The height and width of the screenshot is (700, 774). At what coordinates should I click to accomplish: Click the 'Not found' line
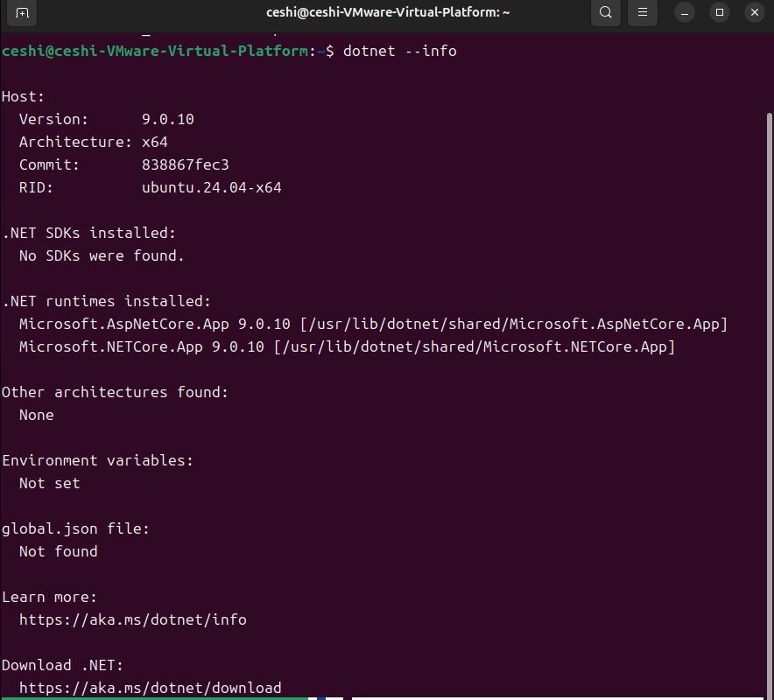pyautogui.click(x=59, y=551)
